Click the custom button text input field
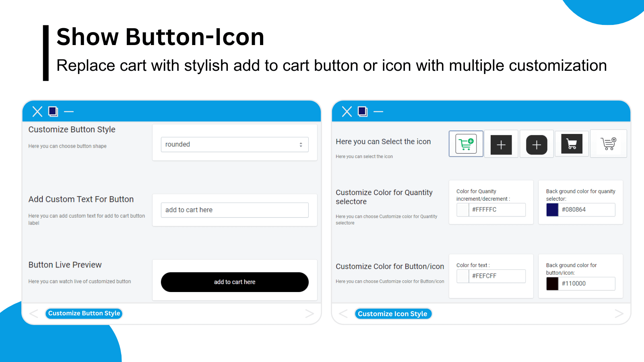The width and height of the screenshot is (644, 362). click(x=235, y=210)
